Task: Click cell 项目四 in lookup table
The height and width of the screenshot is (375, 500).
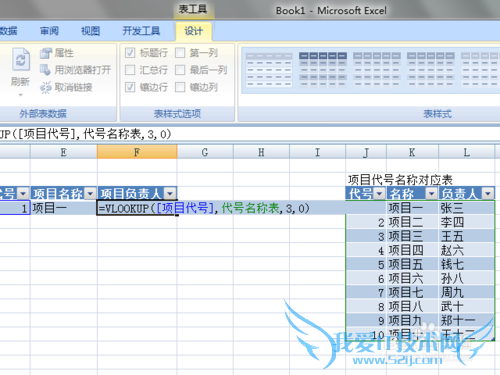Action: 412,250
